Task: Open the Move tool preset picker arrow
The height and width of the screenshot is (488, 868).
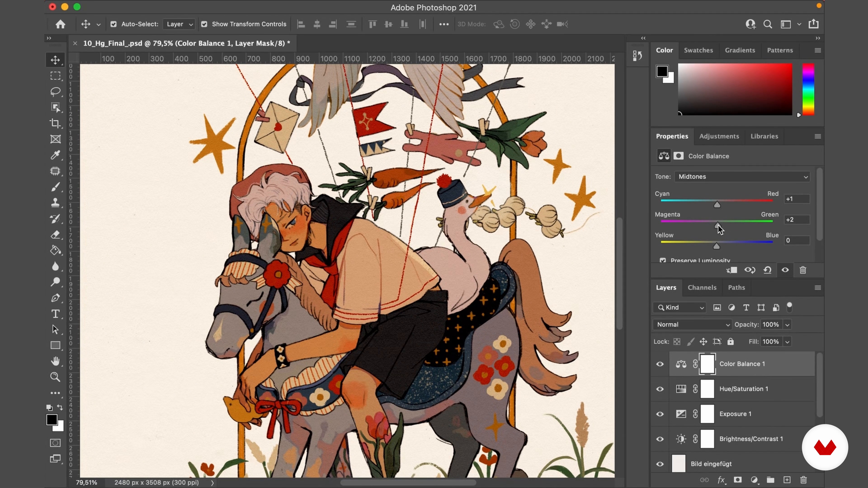Action: pyautogui.click(x=98, y=24)
